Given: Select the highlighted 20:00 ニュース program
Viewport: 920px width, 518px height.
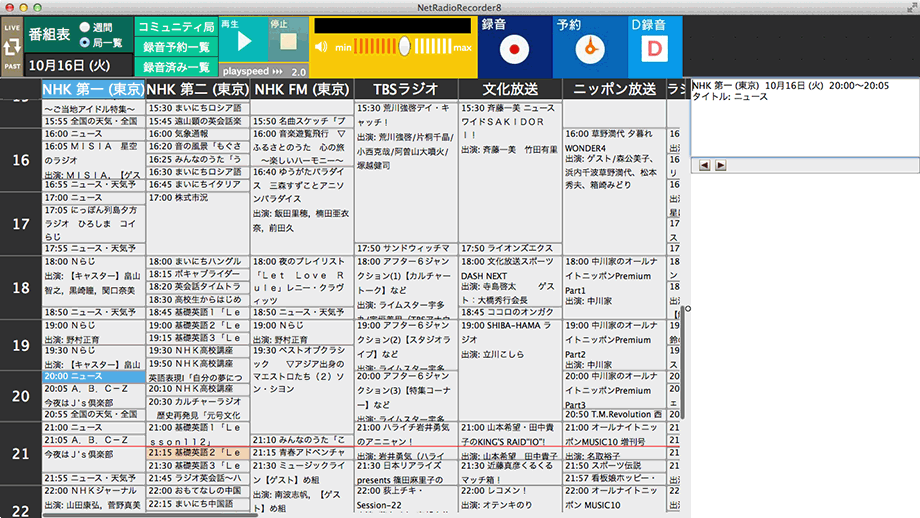Looking at the screenshot, I should (x=93, y=377).
